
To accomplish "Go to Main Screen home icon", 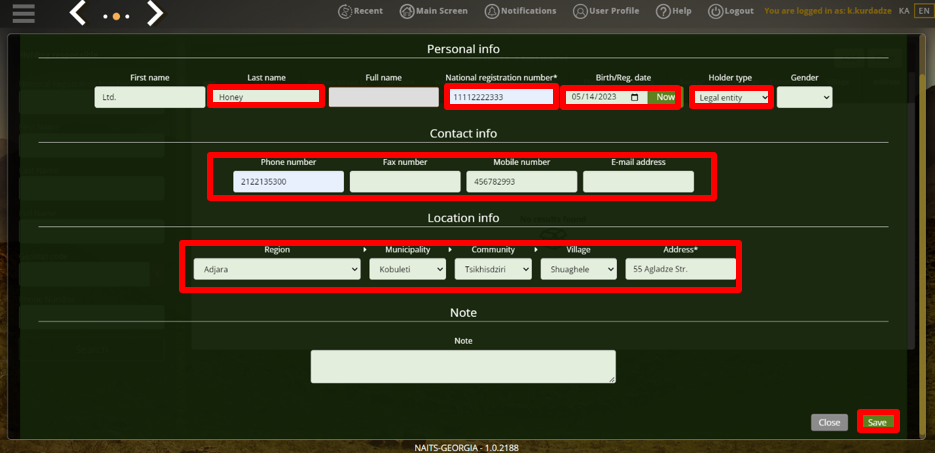I will point(407,11).
